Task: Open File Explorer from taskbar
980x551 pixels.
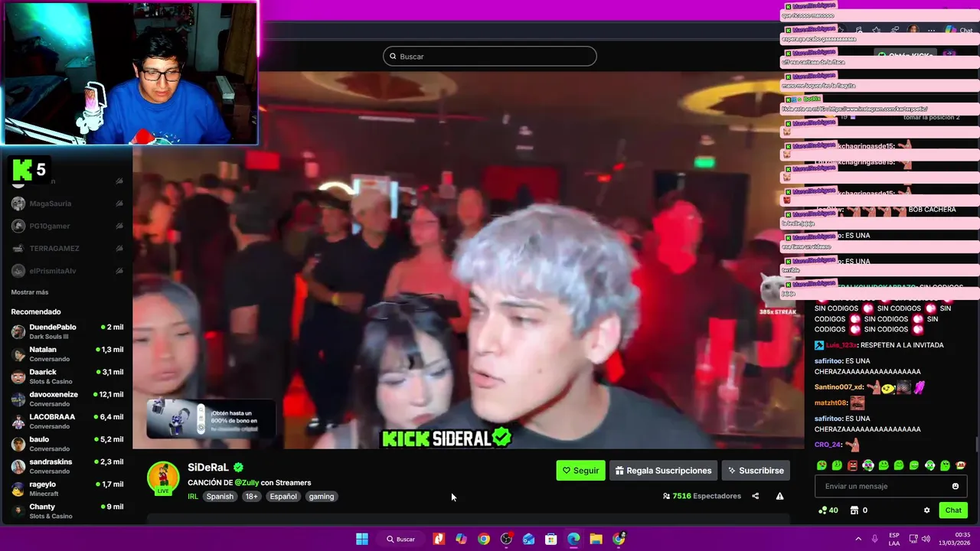Action: (596, 539)
